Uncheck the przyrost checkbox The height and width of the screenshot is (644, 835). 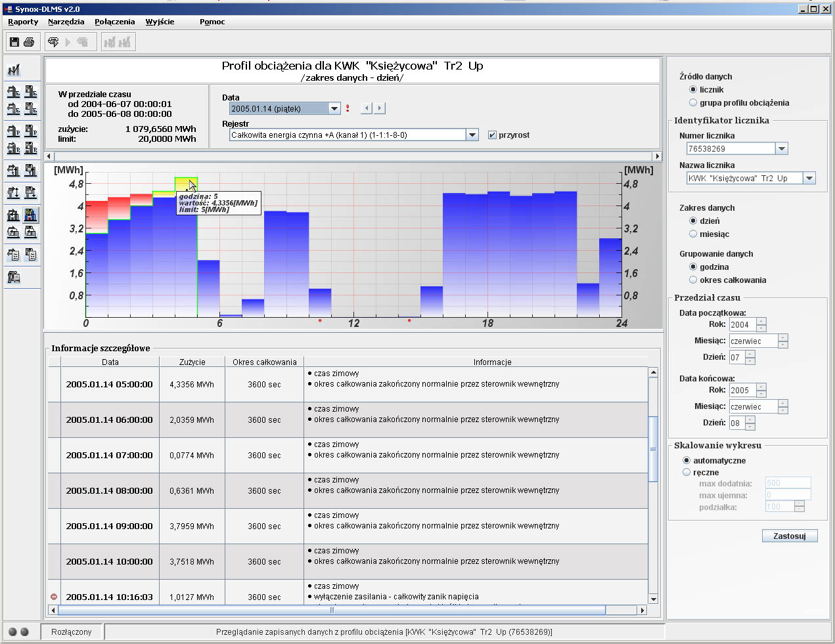[x=492, y=135]
